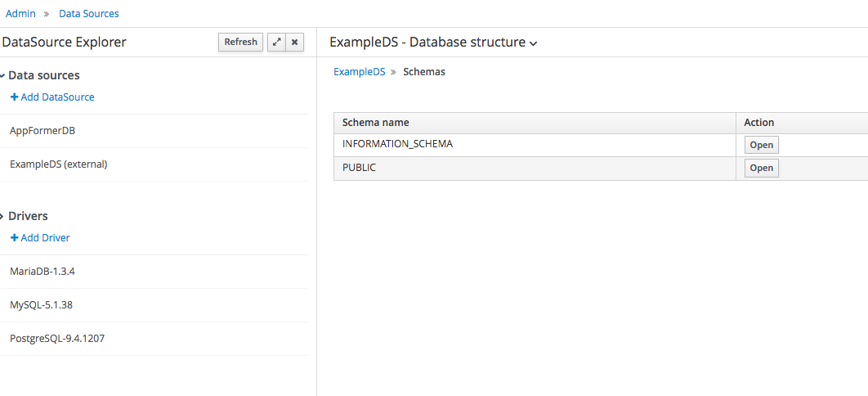Select ExampleDS (external) data source
This screenshot has width=868, height=396.
[x=154, y=164]
